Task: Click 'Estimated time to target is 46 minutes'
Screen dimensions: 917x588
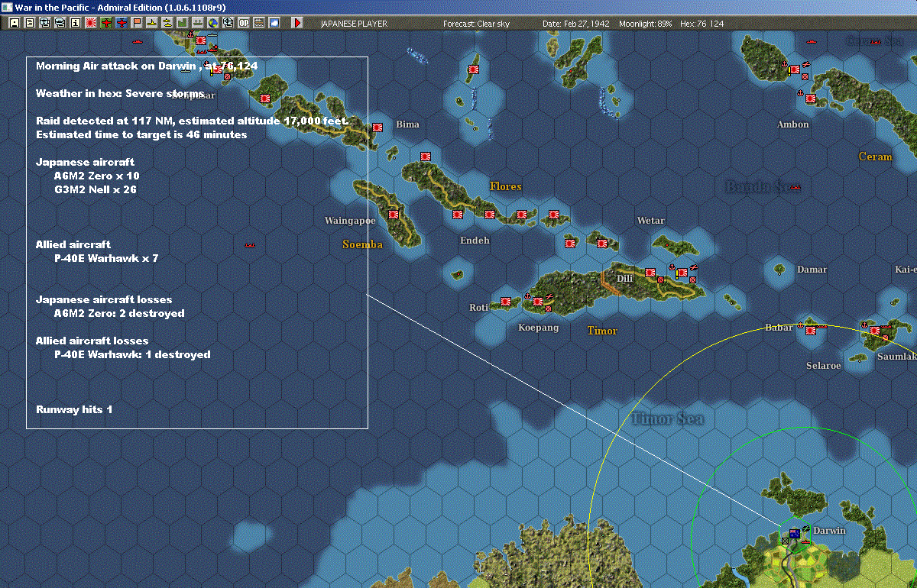Action: coord(141,134)
